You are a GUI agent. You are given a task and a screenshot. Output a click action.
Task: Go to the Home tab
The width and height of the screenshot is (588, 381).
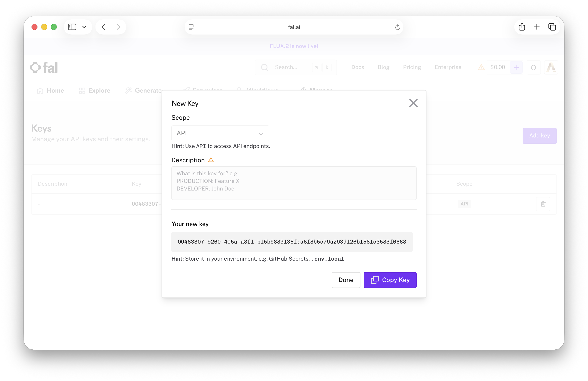pos(50,91)
